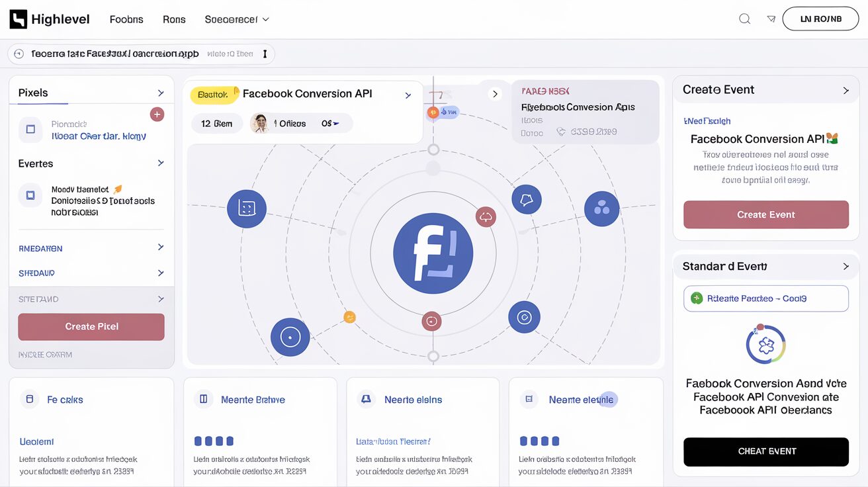Screen dimensions: 868x487
Task: Click the tag icon in FAAEB NSSK card
Action: (561, 132)
